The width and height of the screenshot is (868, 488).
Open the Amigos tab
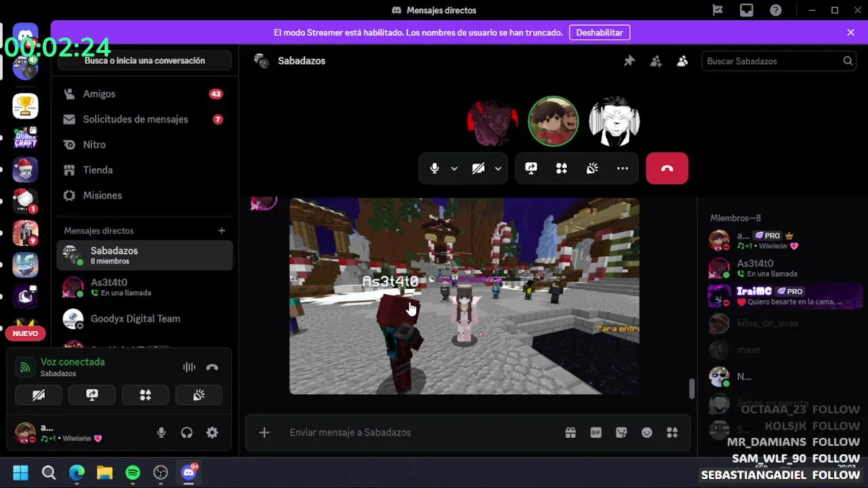[x=144, y=94]
